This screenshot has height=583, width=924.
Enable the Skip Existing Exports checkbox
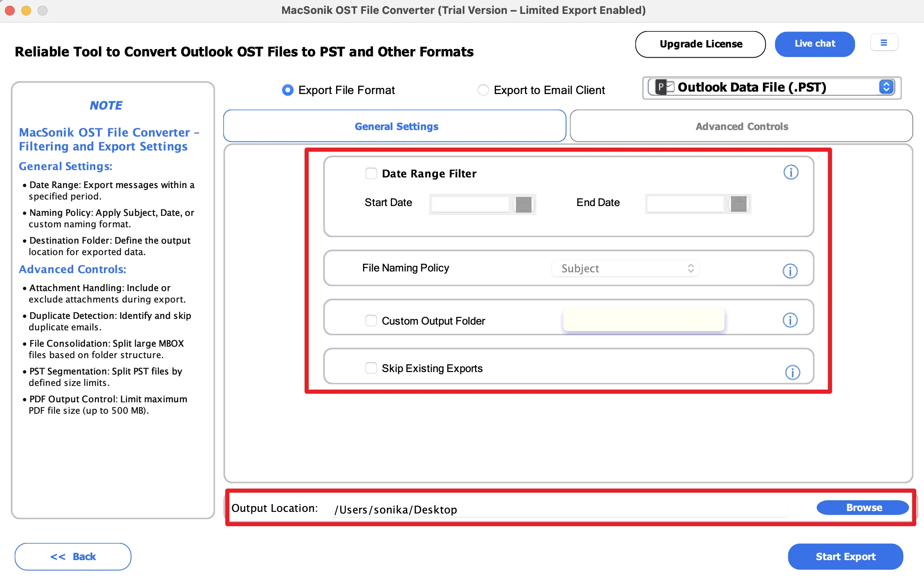[x=371, y=368]
